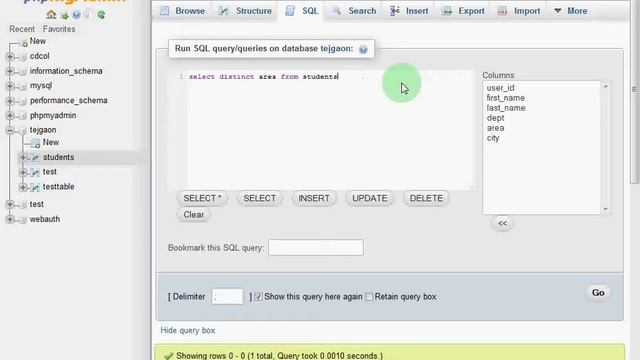Screen dimensions: 640x360
Task: Enable Retain query box checkbox
Action: 369,297
